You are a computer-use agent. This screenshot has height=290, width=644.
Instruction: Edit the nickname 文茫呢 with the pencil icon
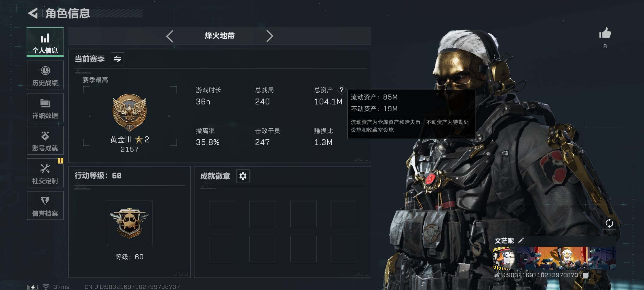(x=521, y=241)
